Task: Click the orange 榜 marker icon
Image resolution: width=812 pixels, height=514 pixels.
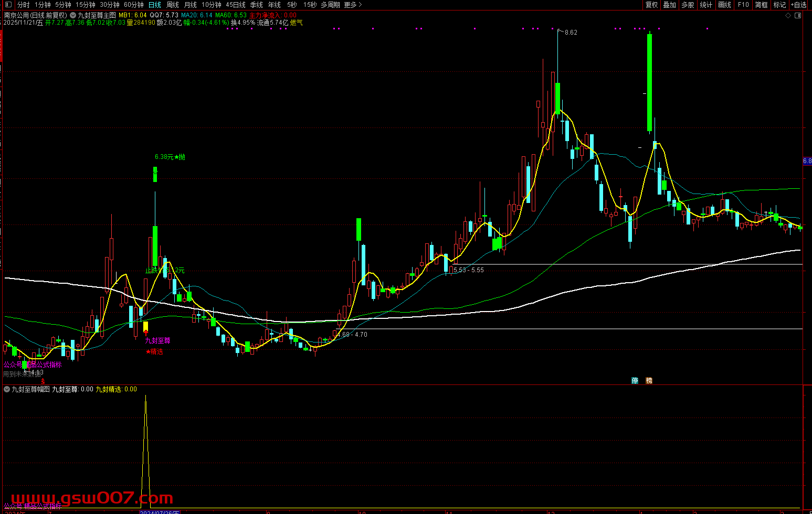Action: (649, 381)
